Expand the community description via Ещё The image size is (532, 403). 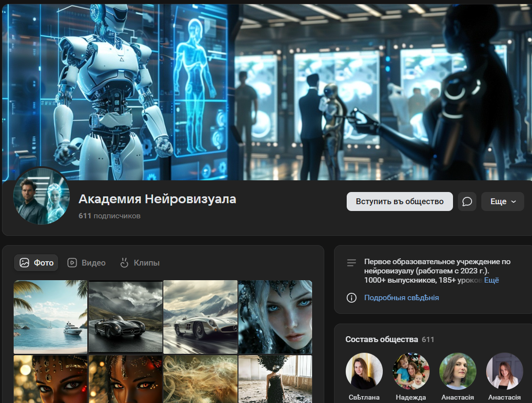click(x=493, y=280)
